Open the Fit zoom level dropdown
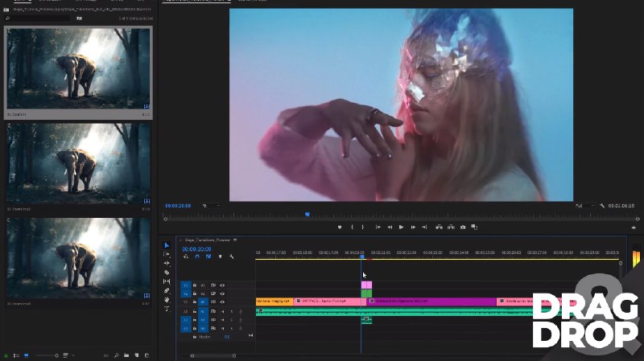 (211, 206)
